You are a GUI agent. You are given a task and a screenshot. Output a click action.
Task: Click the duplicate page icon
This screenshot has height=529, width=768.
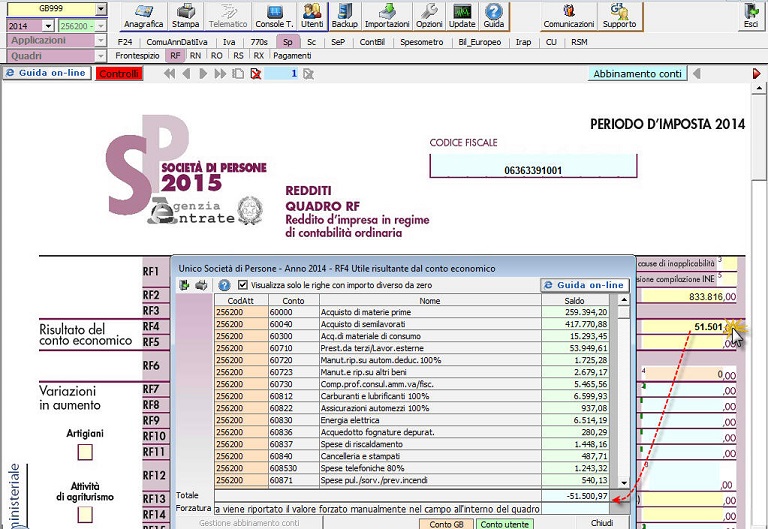(x=238, y=74)
